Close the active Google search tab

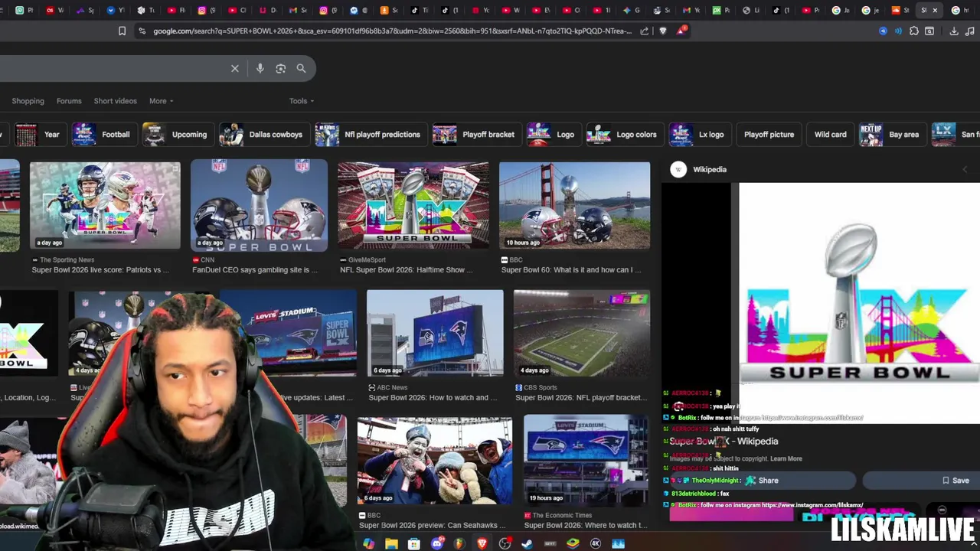click(935, 10)
